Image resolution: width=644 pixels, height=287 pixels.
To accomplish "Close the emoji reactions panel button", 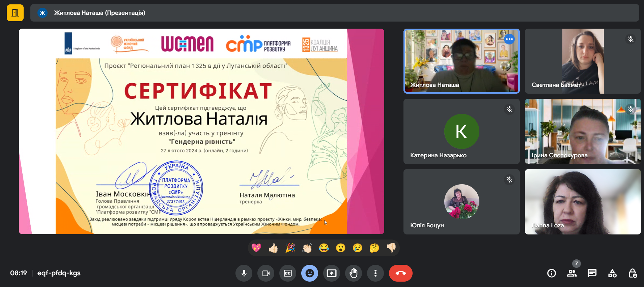I will 310,273.
